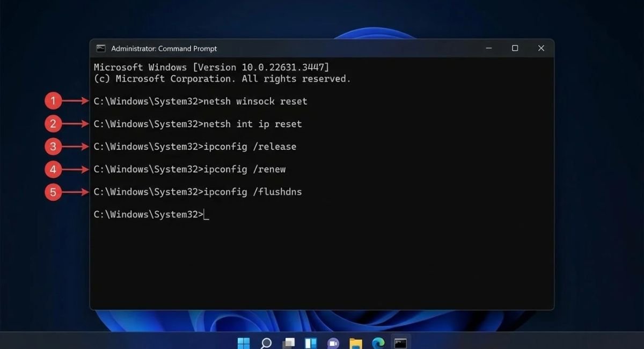The height and width of the screenshot is (349, 644).
Task: Launch Teams Chat from the taskbar
Action: pyautogui.click(x=333, y=343)
